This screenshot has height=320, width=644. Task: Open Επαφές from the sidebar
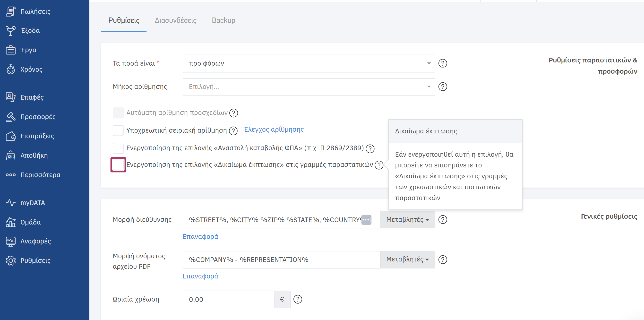[x=32, y=97]
